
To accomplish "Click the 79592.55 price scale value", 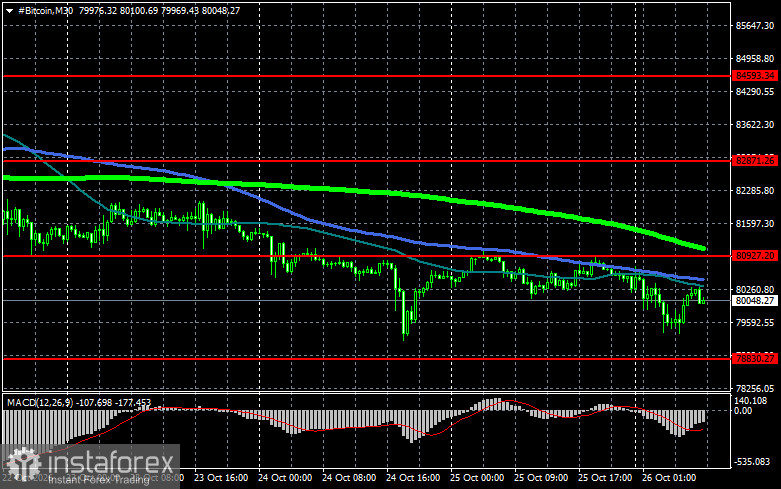I will pyautogui.click(x=755, y=323).
